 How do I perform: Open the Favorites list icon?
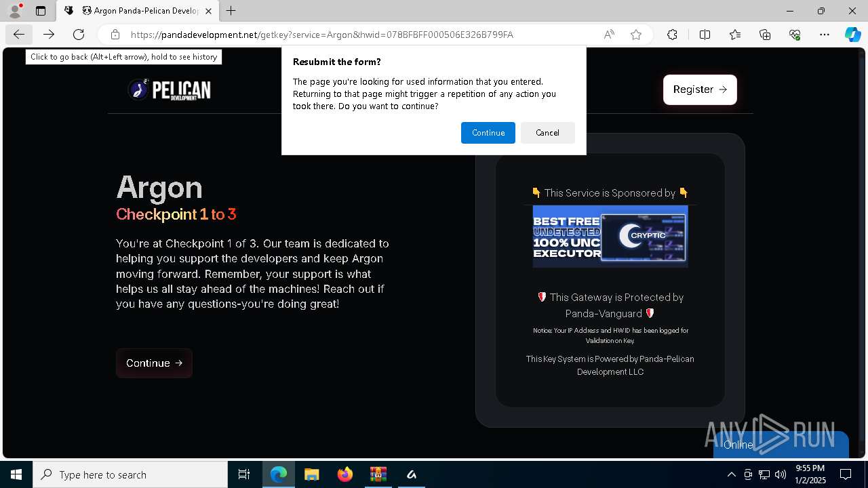tap(735, 35)
